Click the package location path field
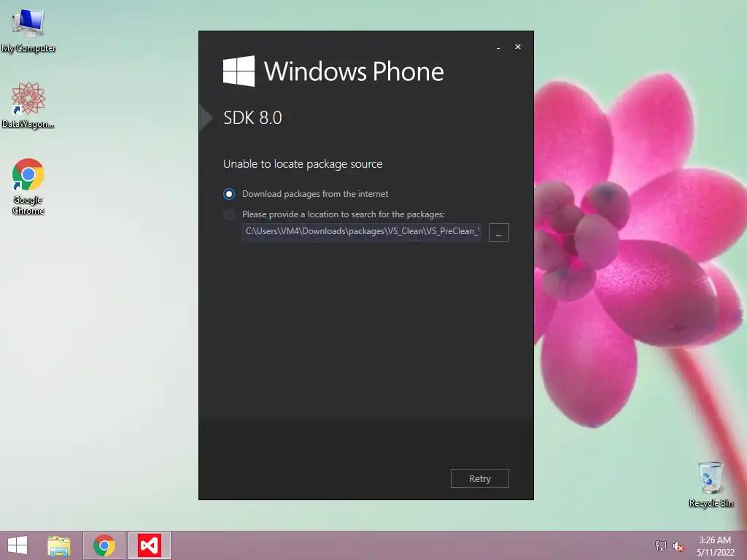747x560 pixels. click(x=362, y=232)
